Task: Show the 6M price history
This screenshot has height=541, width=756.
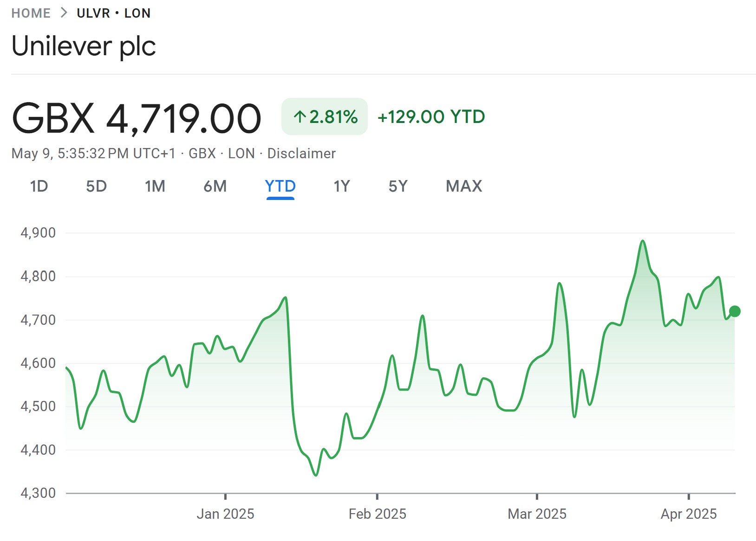Action: pyautogui.click(x=215, y=187)
